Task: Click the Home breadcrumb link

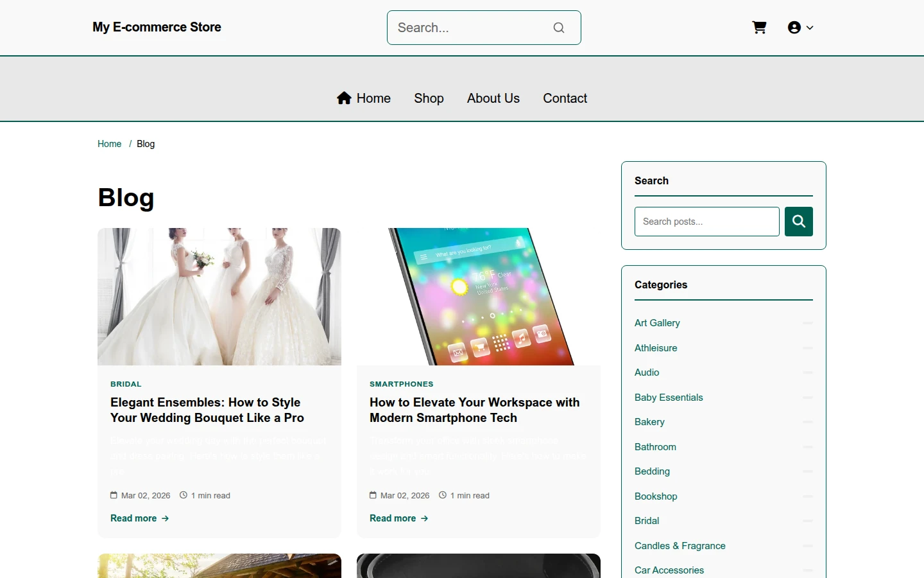Action: point(109,144)
